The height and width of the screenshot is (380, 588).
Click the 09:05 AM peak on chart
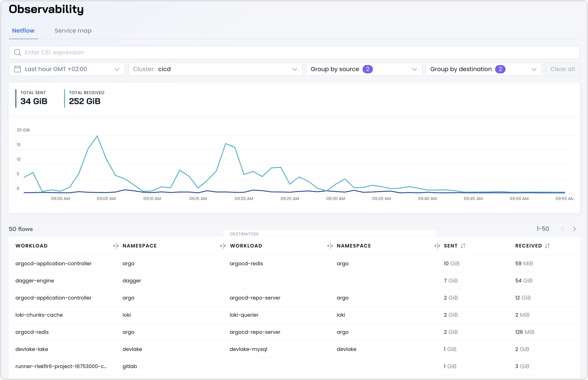coord(97,136)
